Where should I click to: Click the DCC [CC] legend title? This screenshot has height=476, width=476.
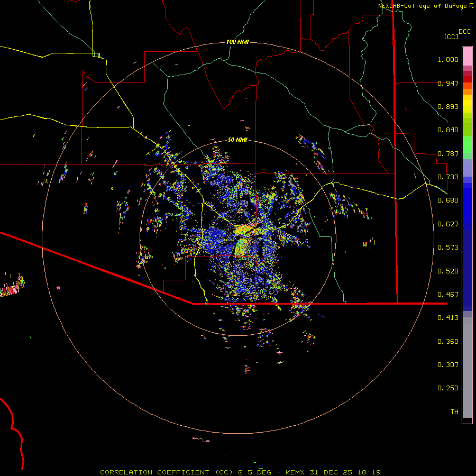(x=457, y=34)
